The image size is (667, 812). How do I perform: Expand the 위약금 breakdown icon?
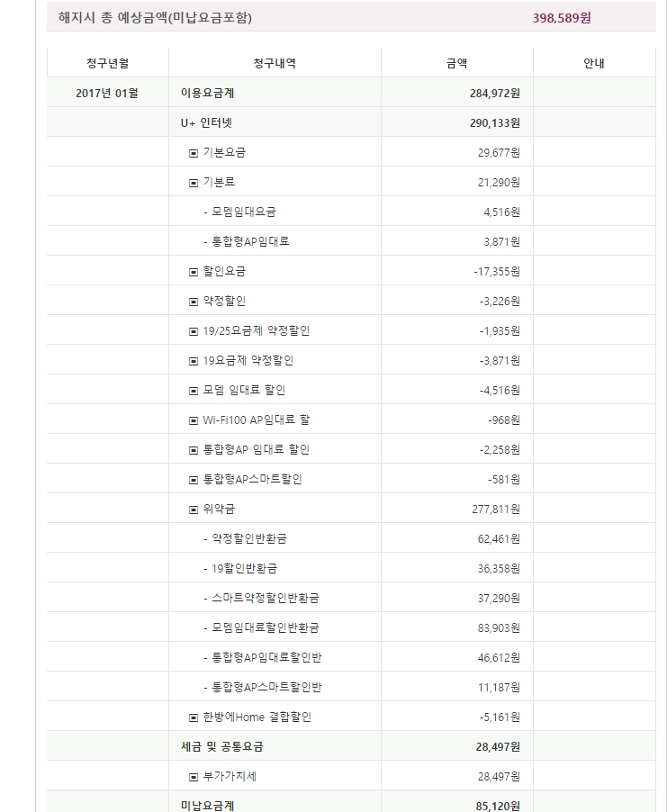point(193,510)
